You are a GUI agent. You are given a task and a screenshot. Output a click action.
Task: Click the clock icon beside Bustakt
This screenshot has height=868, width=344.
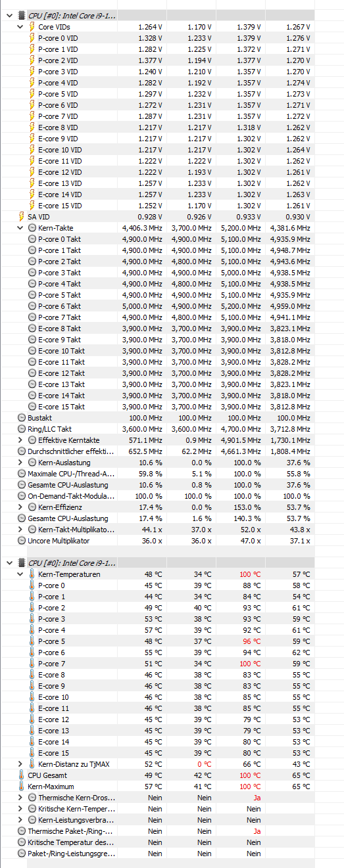(22, 417)
